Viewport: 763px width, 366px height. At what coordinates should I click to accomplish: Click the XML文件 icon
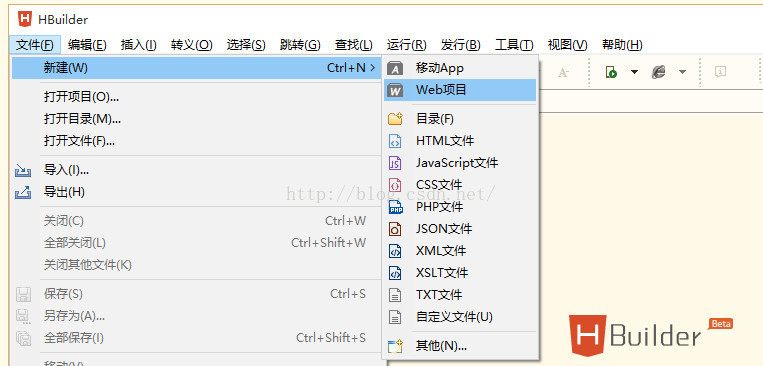(395, 251)
